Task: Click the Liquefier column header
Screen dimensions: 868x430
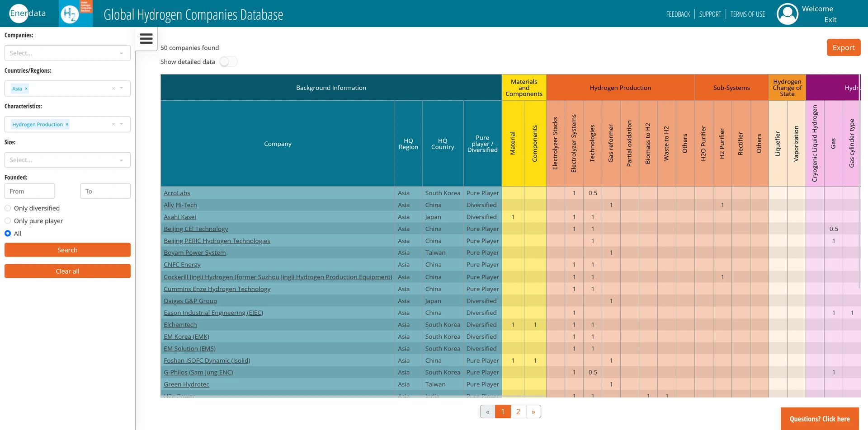Action: coord(778,144)
